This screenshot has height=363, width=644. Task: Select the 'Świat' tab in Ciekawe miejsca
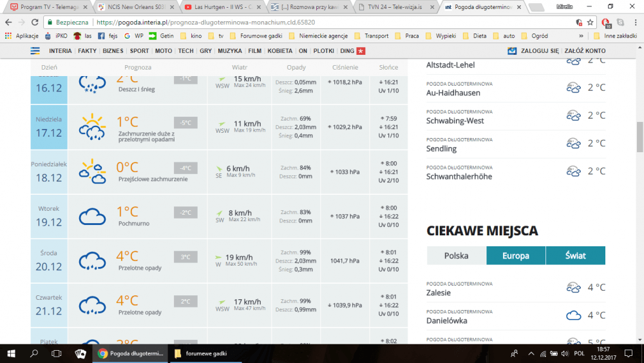[x=575, y=256]
